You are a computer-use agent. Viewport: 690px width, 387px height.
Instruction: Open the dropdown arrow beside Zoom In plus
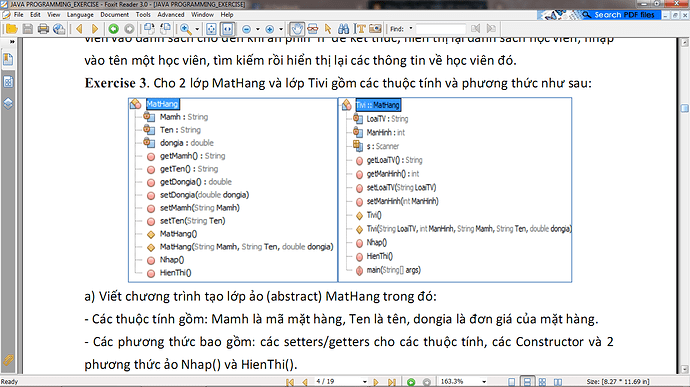(281, 29)
